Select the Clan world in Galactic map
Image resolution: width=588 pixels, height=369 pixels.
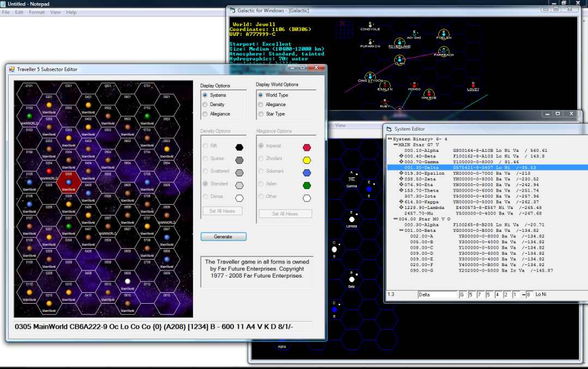click(399, 59)
